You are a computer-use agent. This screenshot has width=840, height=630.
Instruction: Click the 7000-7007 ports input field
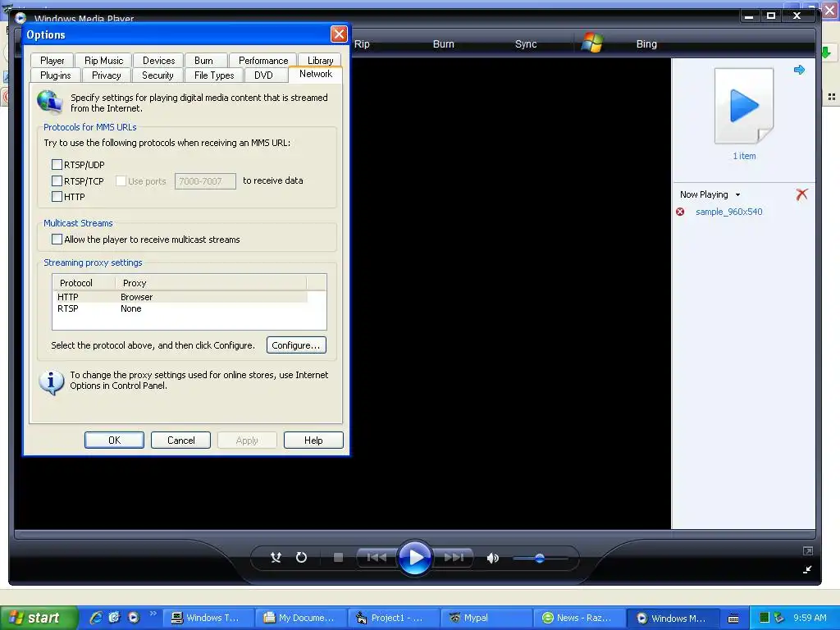point(205,181)
